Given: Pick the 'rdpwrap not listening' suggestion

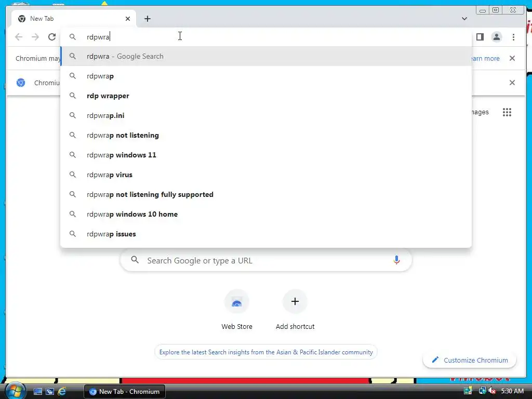Looking at the screenshot, I should tap(266, 135).
